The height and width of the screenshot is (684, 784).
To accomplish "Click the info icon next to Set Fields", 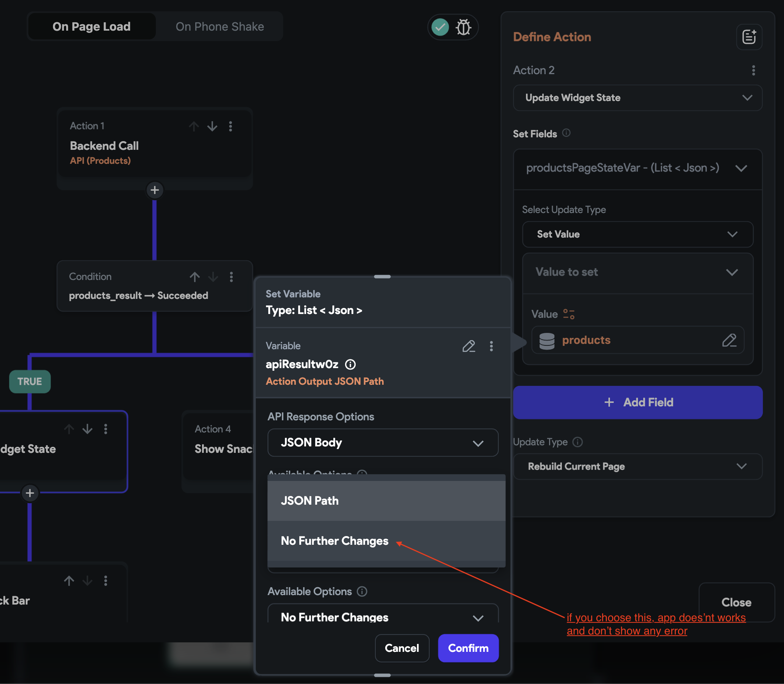I will point(567,134).
